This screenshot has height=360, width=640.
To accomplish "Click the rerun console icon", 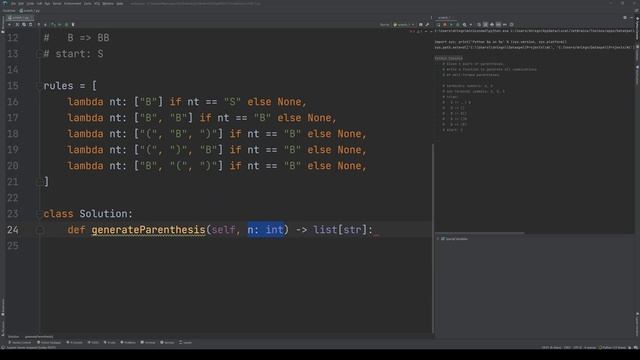I will 438,24.
